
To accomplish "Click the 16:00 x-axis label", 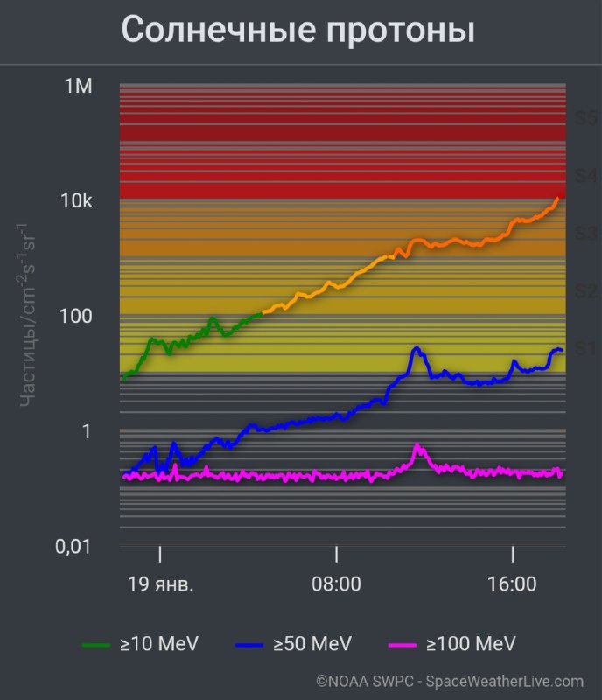I will pos(512,584).
